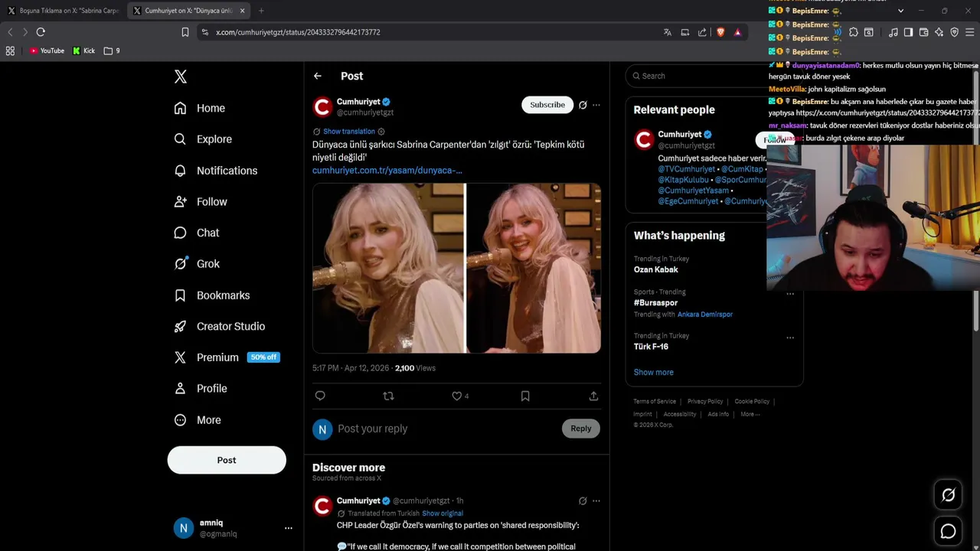Open @KitapKulubu mention link
Viewport: 980px width, 551px height.
click(x=684, y=180)
